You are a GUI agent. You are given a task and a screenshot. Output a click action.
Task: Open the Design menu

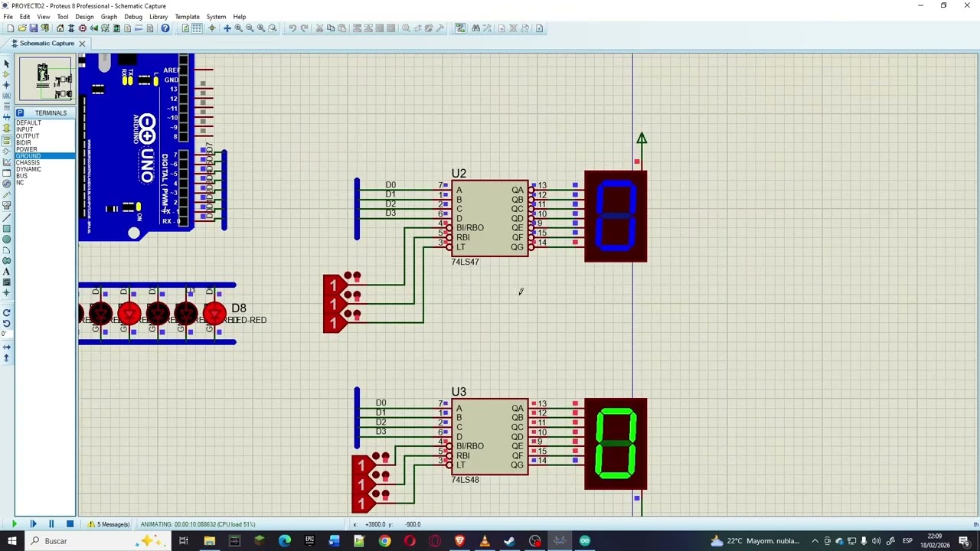click(x=84, y=16)
